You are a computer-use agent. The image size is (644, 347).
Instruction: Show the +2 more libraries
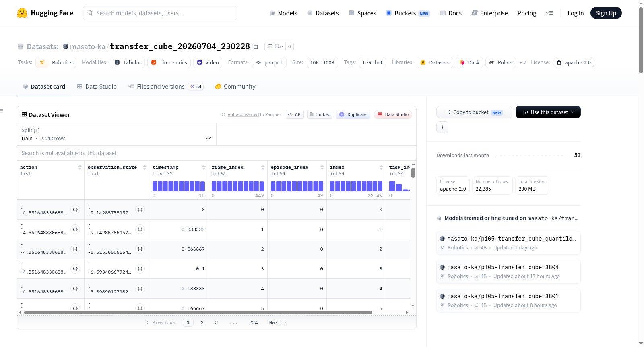[x=522, y=62]
